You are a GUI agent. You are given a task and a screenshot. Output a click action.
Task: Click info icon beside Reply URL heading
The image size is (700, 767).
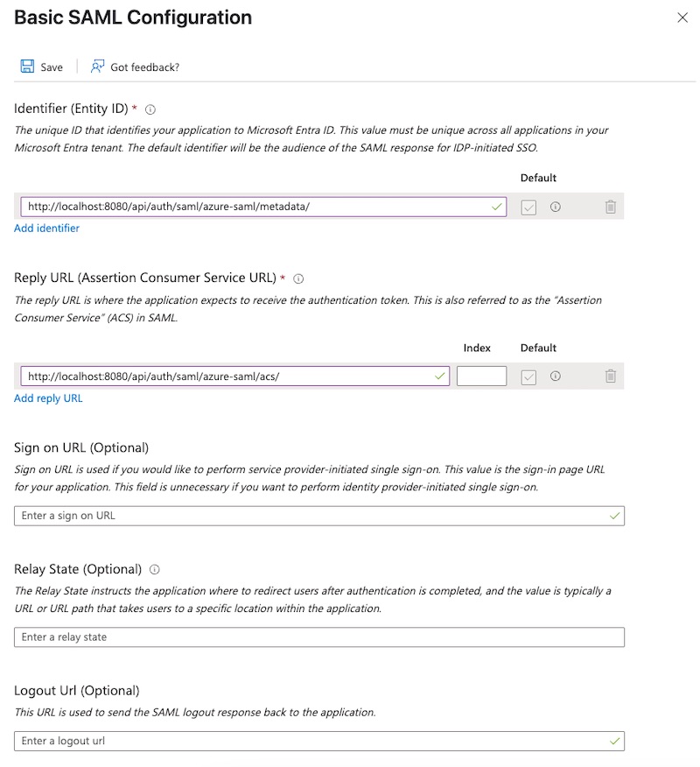[x=298, y=279]
